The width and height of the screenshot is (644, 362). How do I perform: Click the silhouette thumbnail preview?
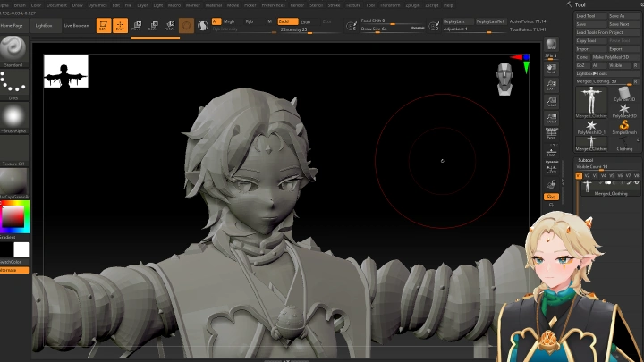pos(65,71)
